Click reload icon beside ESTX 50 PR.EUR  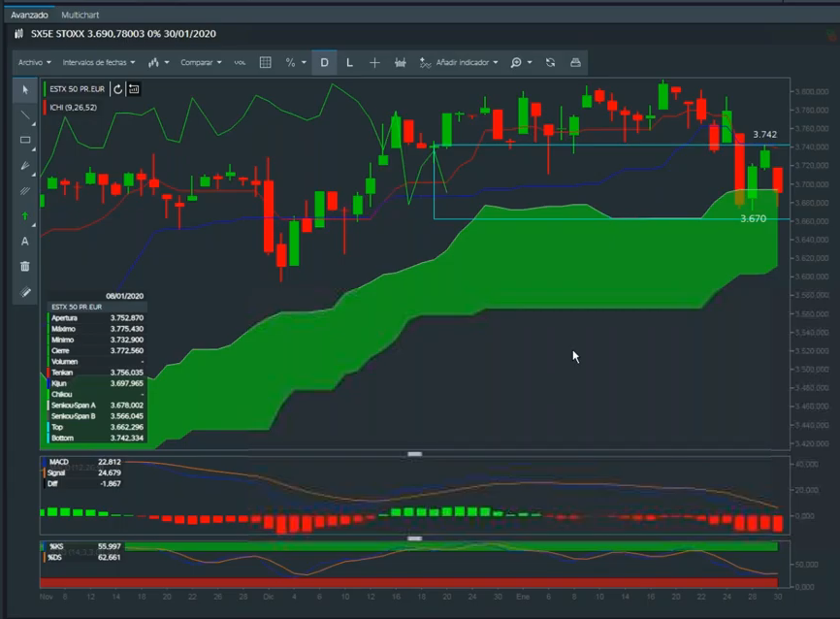pos(118,89)
